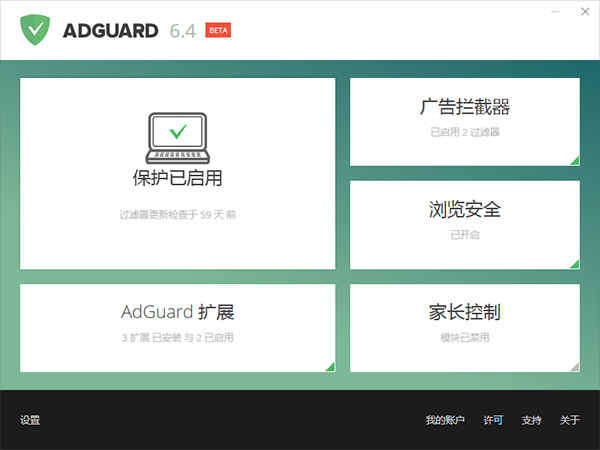Open 我的账户 in the bottom bar
Viewport: 600px width, 450px height.
pos(445,420)
